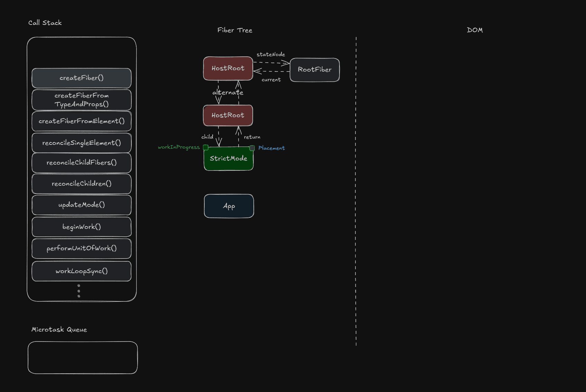
Task: Select the App node in Fiber Tree
Action: pyautogui.click(x=229, y=206)
